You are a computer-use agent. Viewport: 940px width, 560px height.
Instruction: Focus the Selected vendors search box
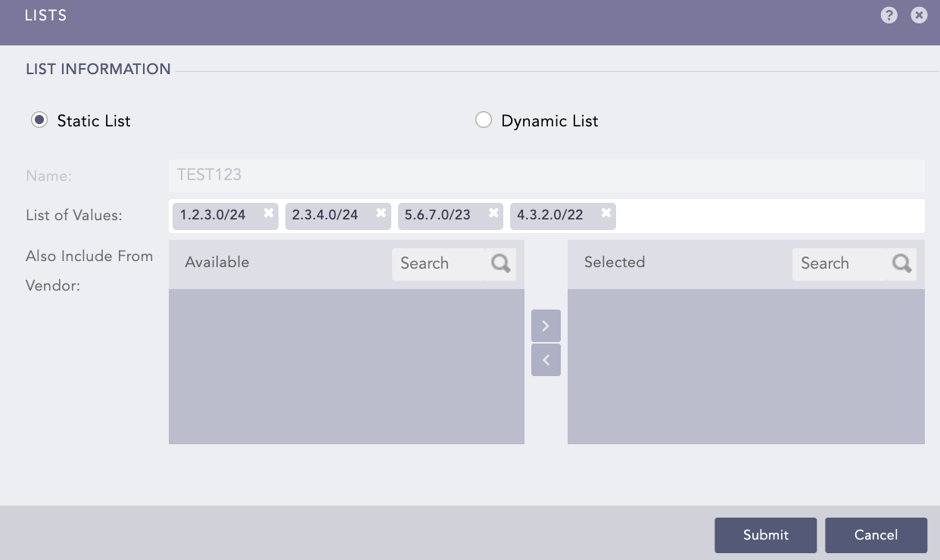click(839, 263)
